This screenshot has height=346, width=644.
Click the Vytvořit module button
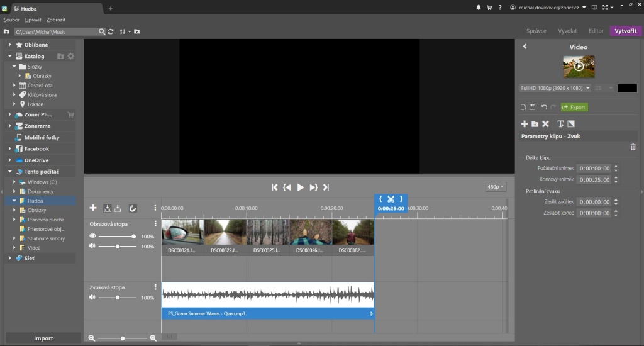coord(626,31)
